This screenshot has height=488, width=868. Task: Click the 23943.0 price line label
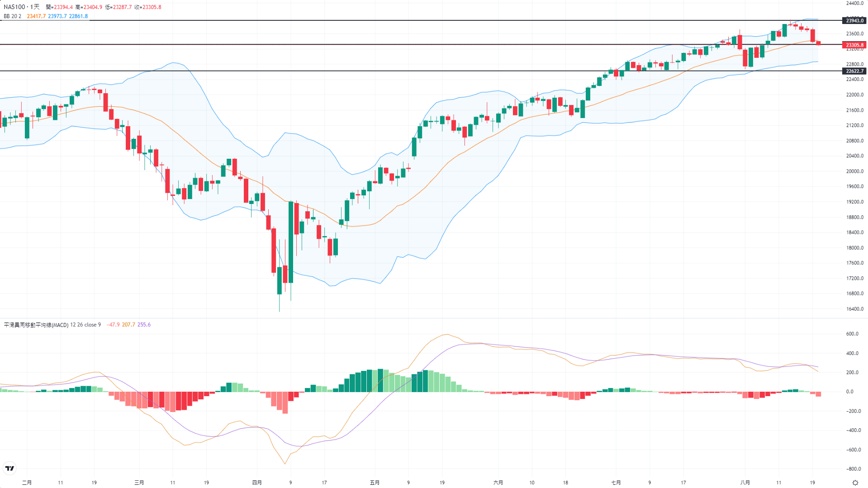(x=854, y=21)
